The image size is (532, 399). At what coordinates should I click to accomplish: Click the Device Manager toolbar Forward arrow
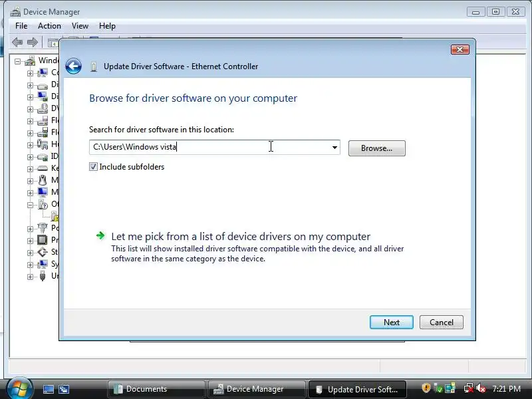(33, 43)
